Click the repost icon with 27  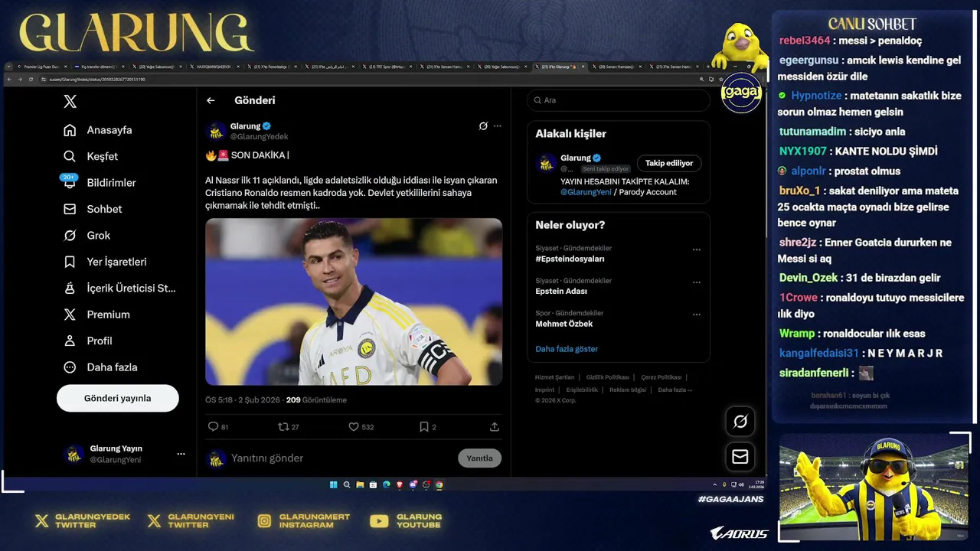[288, 427]
